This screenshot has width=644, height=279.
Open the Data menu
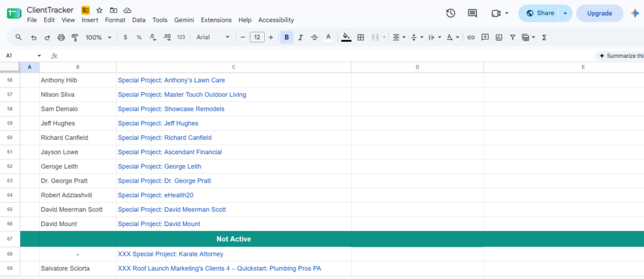pyautogui.click(x=139, y=20)
